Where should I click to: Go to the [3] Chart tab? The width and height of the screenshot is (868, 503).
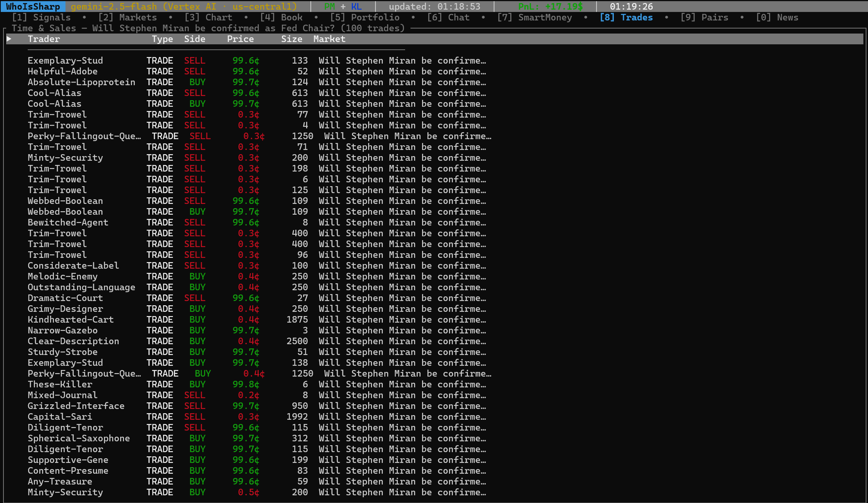click(208, 17)
